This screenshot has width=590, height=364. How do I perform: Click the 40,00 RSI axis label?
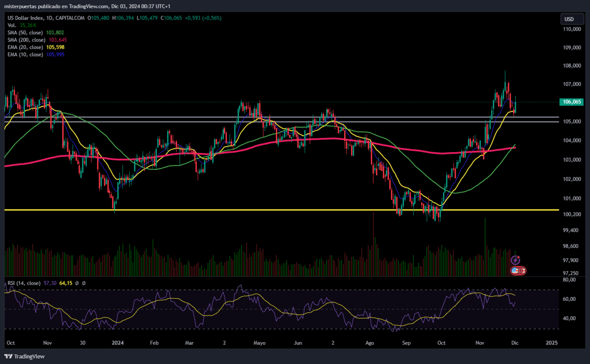coord(569,318)
